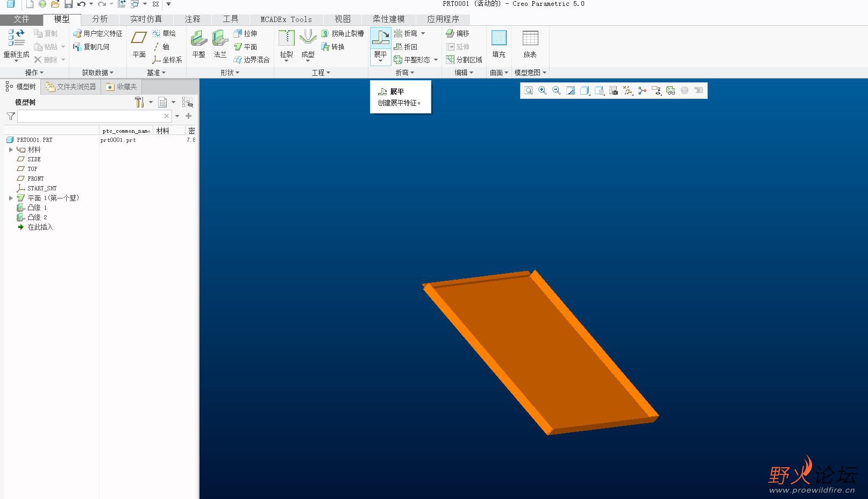Open saved orientations dropdown icon

(599, 90)
